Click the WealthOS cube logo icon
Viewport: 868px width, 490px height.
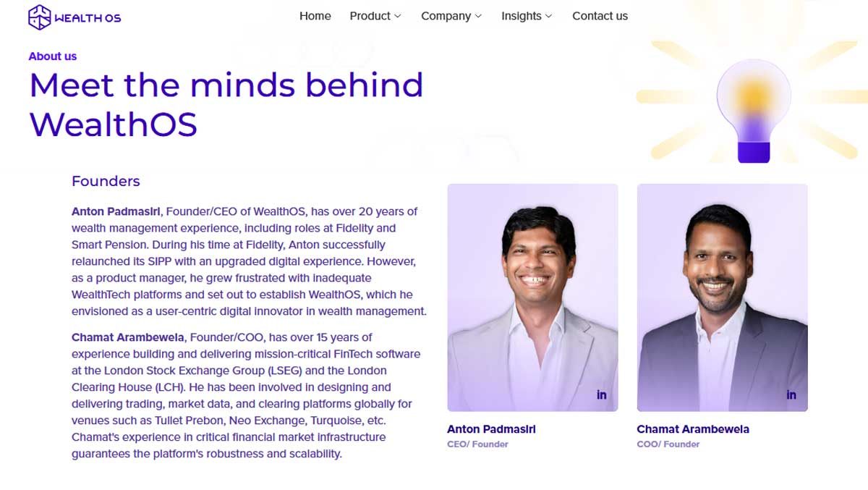(x=39, y=17)
